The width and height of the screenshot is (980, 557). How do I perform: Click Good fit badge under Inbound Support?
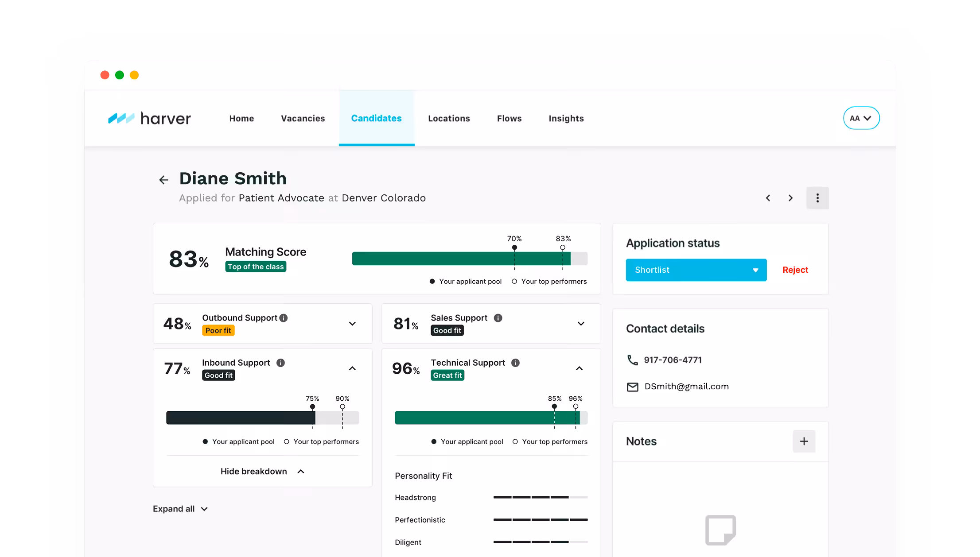[x=218, y=375]
